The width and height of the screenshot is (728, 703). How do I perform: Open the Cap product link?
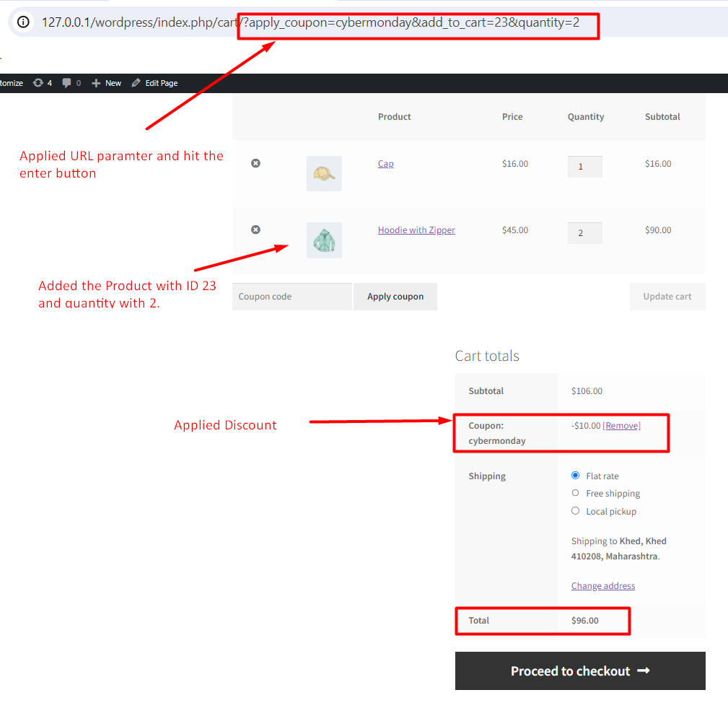(385, 163)
